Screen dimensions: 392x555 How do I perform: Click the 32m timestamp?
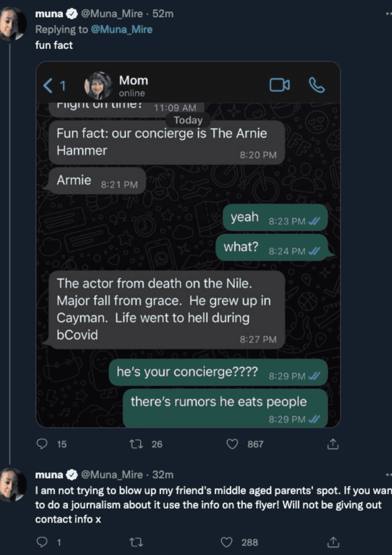163,474
